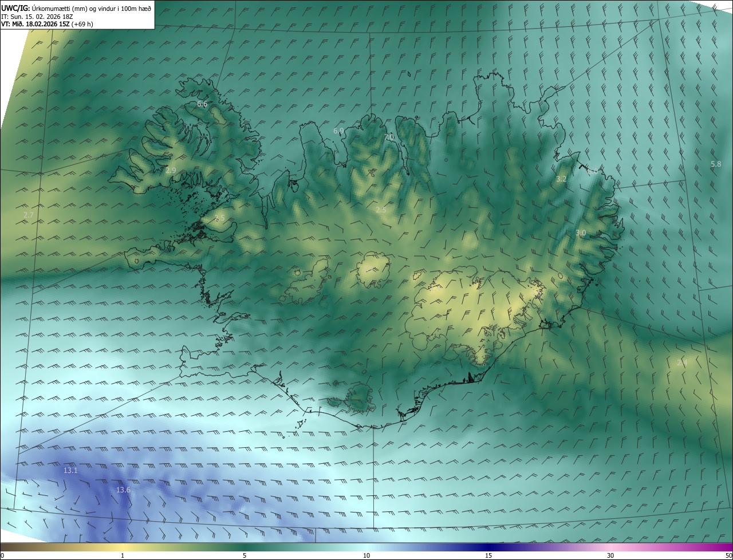Click the 13.6 value label
Viewport: 733px width, 560px height.
tap(123, 490)
